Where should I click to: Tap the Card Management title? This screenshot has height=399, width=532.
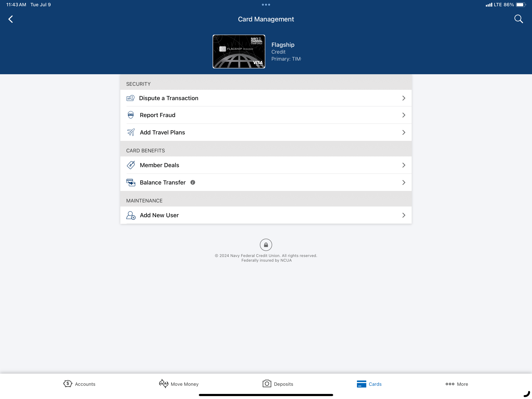coord(266,19)
